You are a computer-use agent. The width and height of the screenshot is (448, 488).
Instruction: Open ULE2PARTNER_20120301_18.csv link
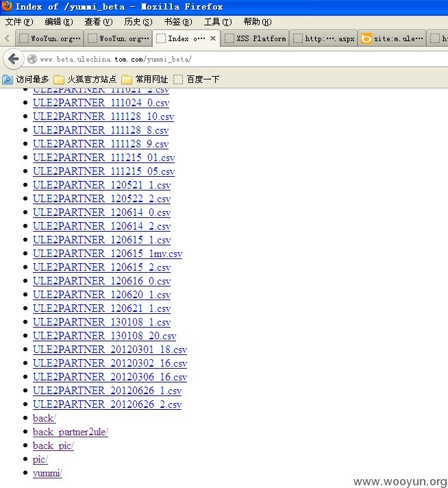click(x=110, y=349)
